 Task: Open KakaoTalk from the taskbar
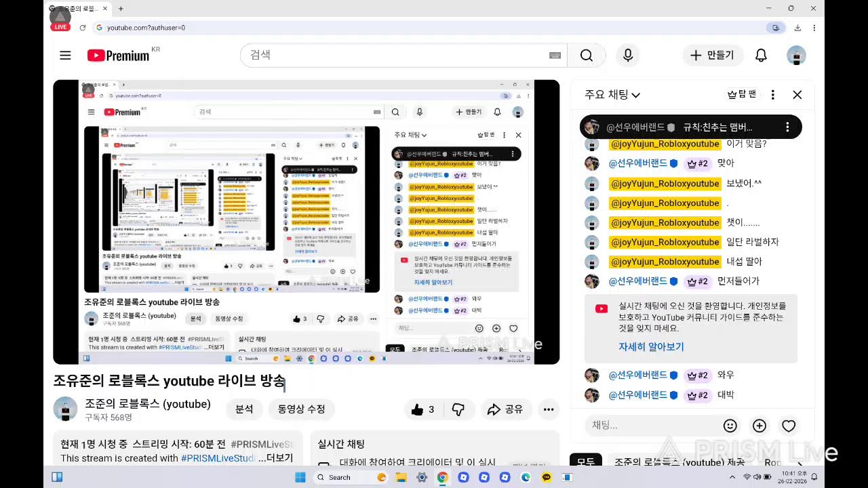point(547,477)
